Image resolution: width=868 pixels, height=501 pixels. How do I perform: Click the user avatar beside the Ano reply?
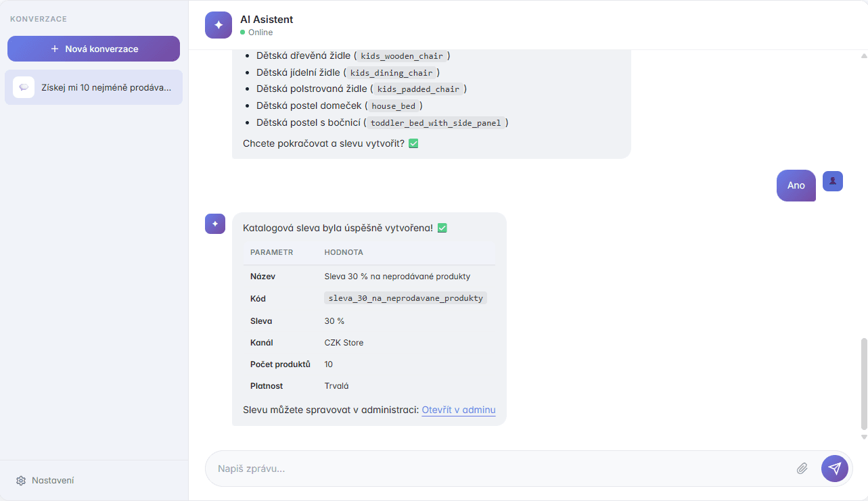click(x=832, y=181)
